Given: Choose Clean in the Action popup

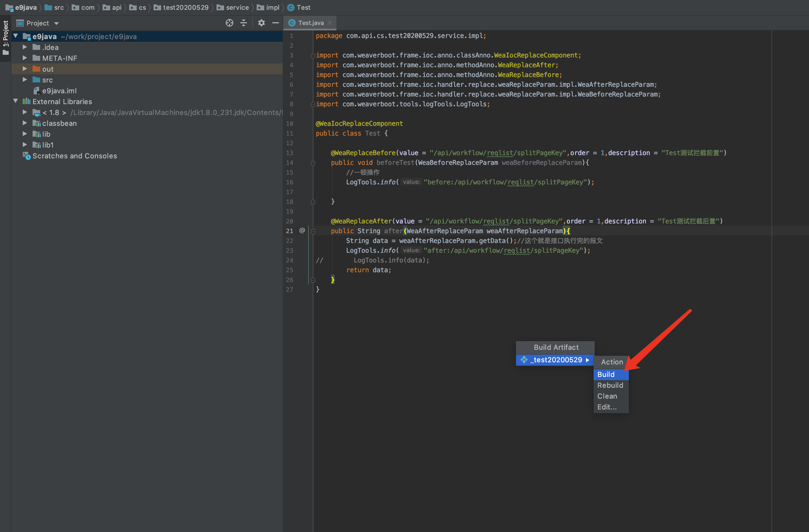Looking at the screenshot, I should tap(607, 396).
